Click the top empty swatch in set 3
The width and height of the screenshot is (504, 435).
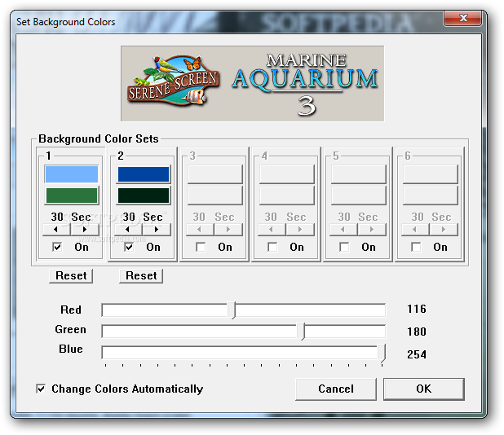(215, 174)
